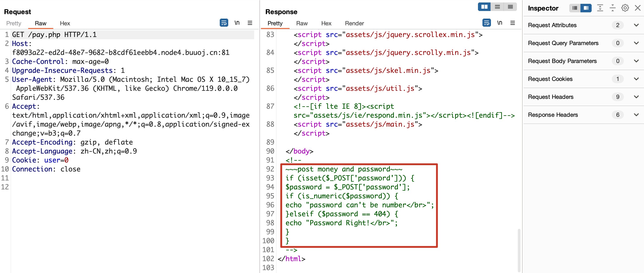Expand Request Body Parameters section
The image size is (644, 273).
(x=636, y=61)
